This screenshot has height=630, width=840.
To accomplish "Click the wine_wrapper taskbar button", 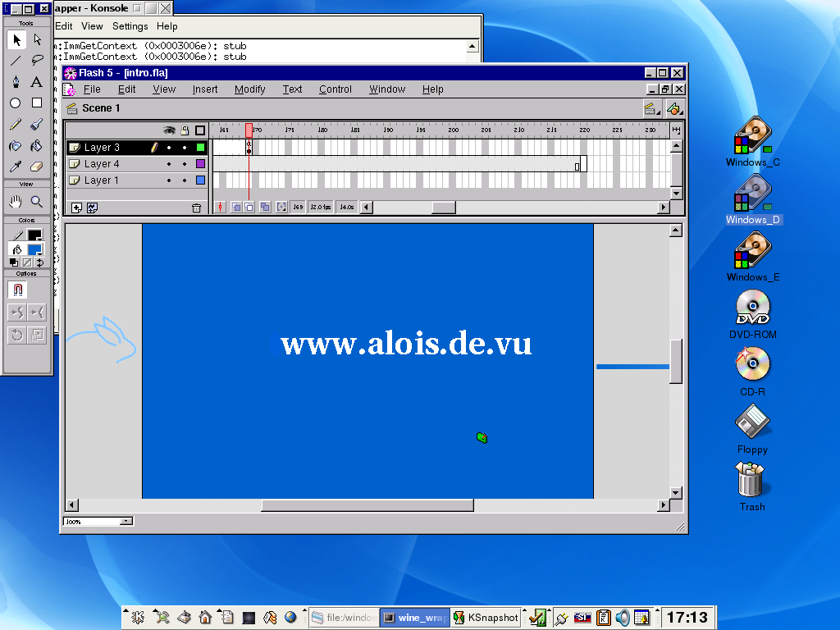I will tap(416, 618).
